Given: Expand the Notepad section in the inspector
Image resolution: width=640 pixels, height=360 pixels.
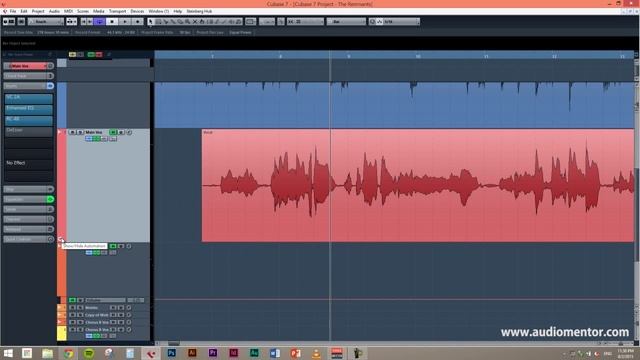Looking at the screenshot, I should click(24, 229).
